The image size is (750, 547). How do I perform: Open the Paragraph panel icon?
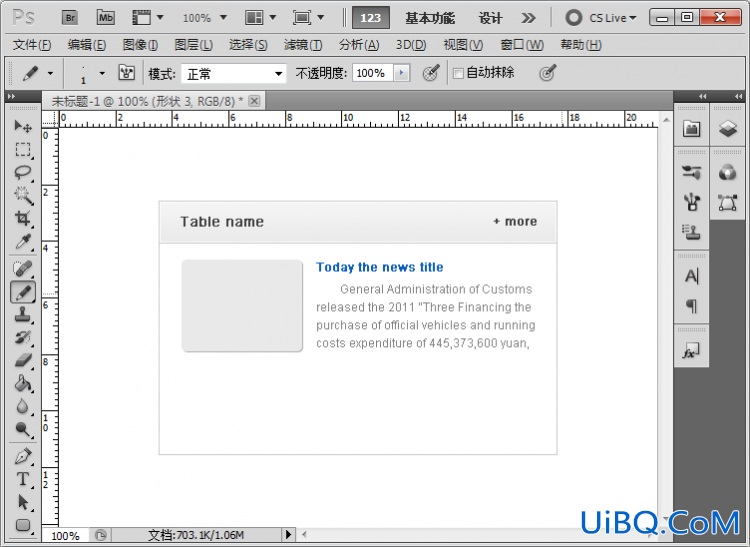coord(692,306)
